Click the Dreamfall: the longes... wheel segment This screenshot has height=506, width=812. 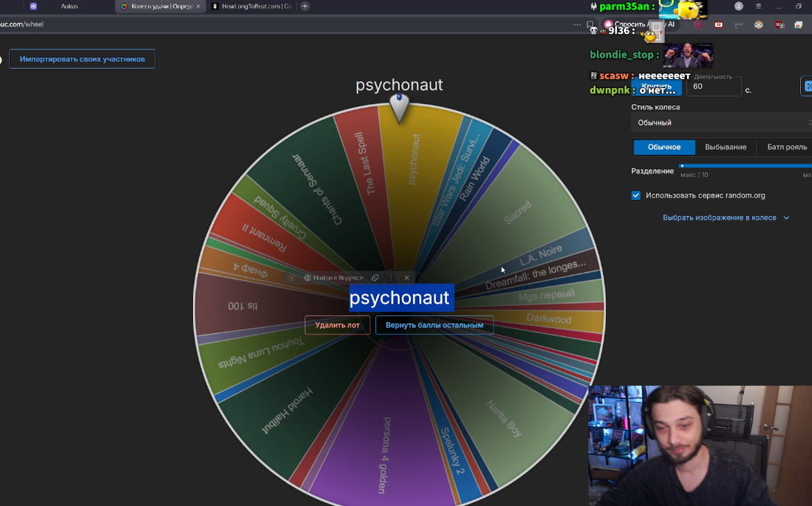coord(536,275)
